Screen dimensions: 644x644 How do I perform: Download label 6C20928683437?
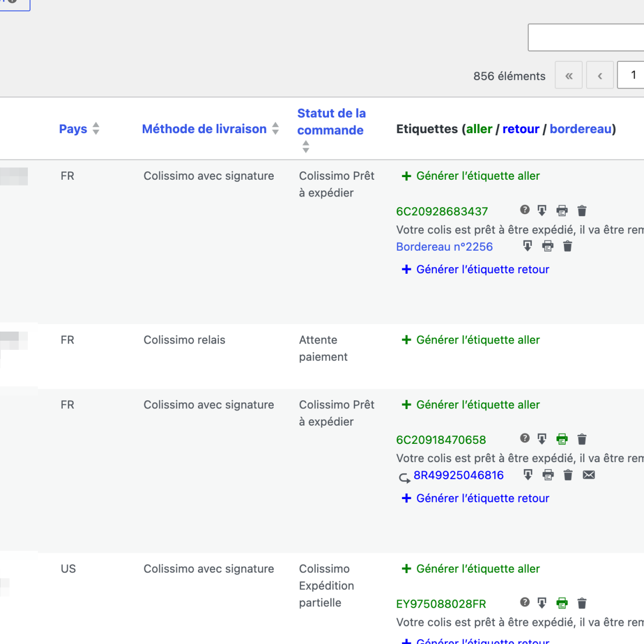pos(542,210)
